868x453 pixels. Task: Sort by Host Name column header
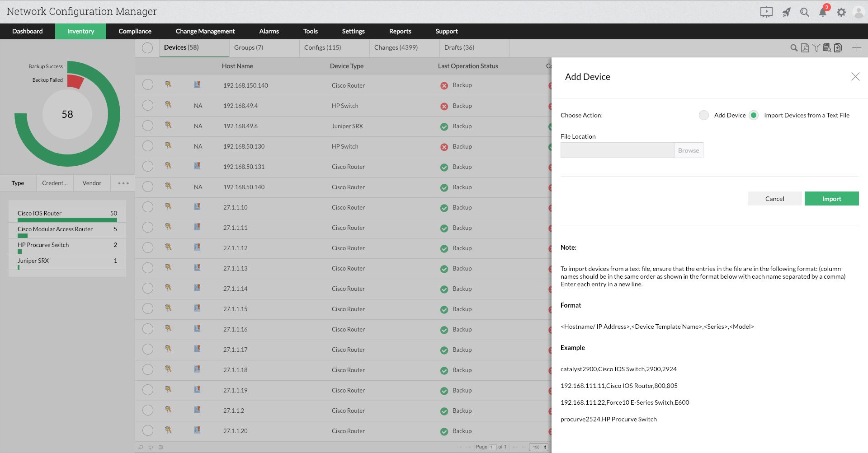[237, 66]
